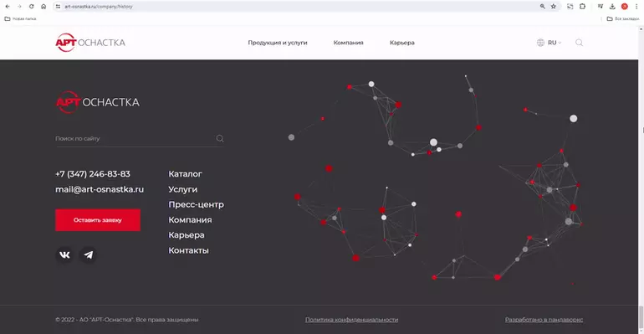Click the page vertical scrollbar thumb

click(x=641, y=316)
